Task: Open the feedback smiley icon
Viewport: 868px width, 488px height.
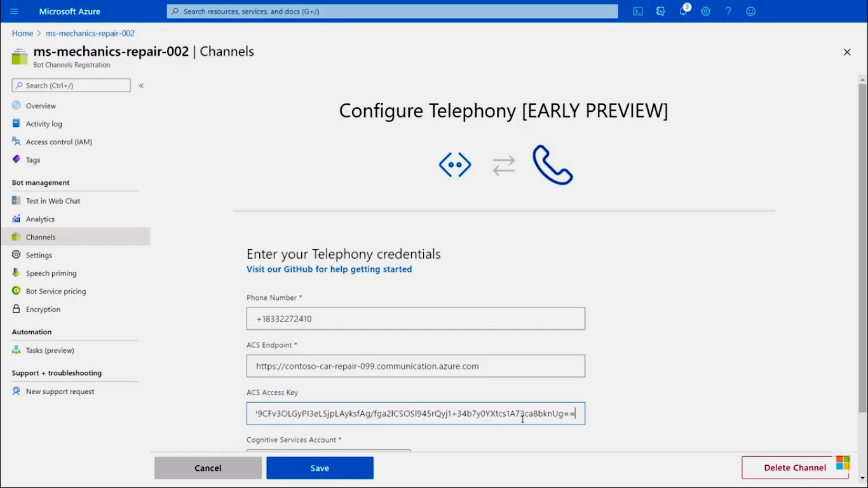Action: (x=751, y=11)
